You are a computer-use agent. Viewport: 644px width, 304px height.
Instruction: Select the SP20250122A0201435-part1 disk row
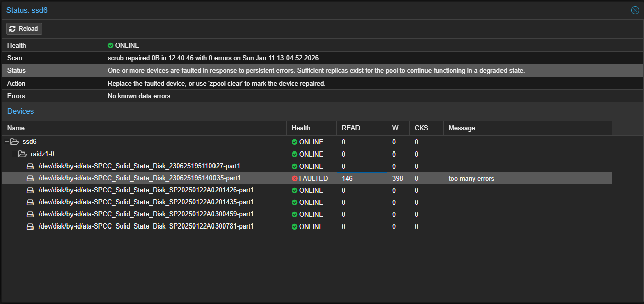[146, 202]
